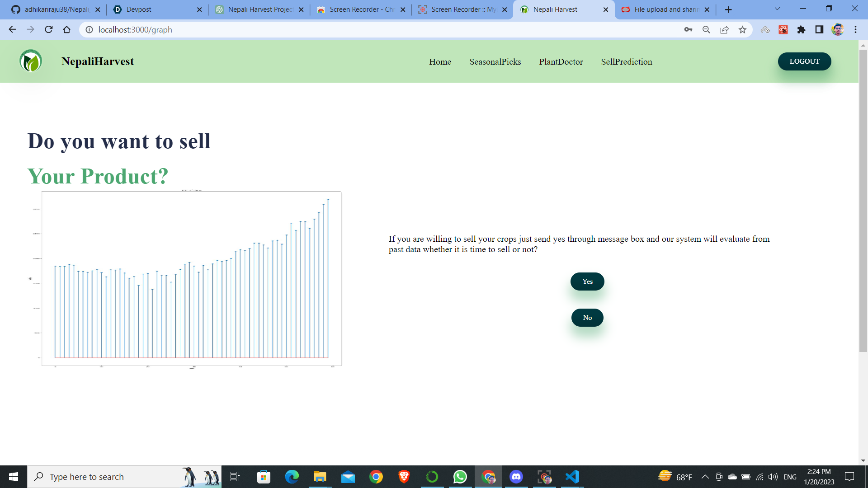Bookmark page with star icon
The image size is (868, 488).
pos(742,30)
